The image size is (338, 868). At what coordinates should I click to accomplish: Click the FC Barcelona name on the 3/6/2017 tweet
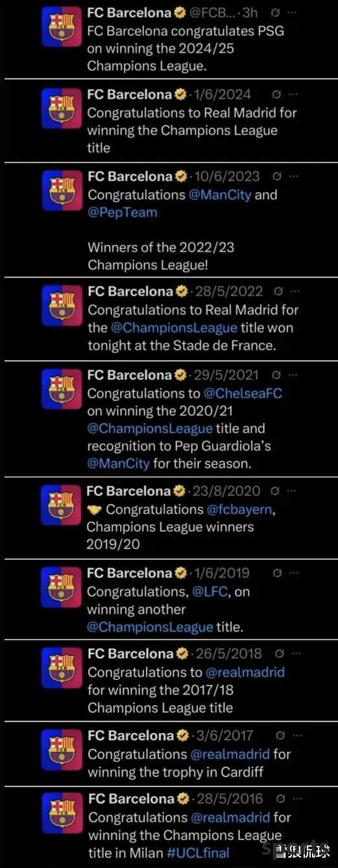point(130,736)
